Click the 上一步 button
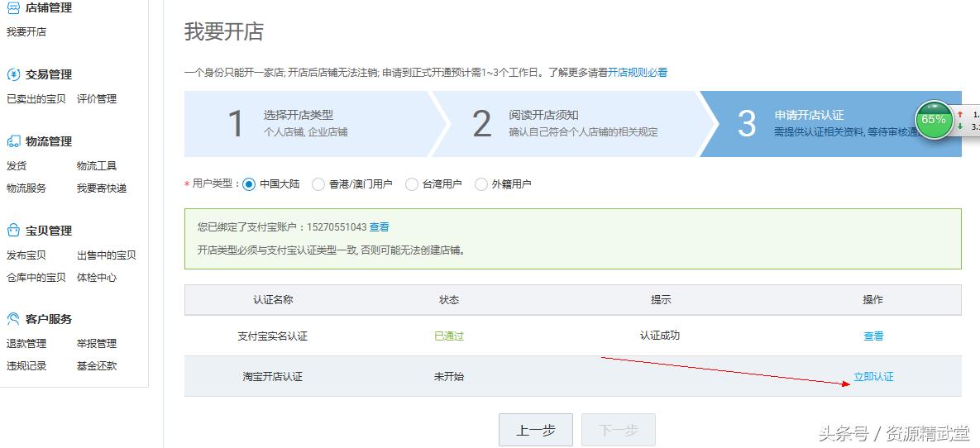The width and height of the screenshot is (980, 448). 536,430
